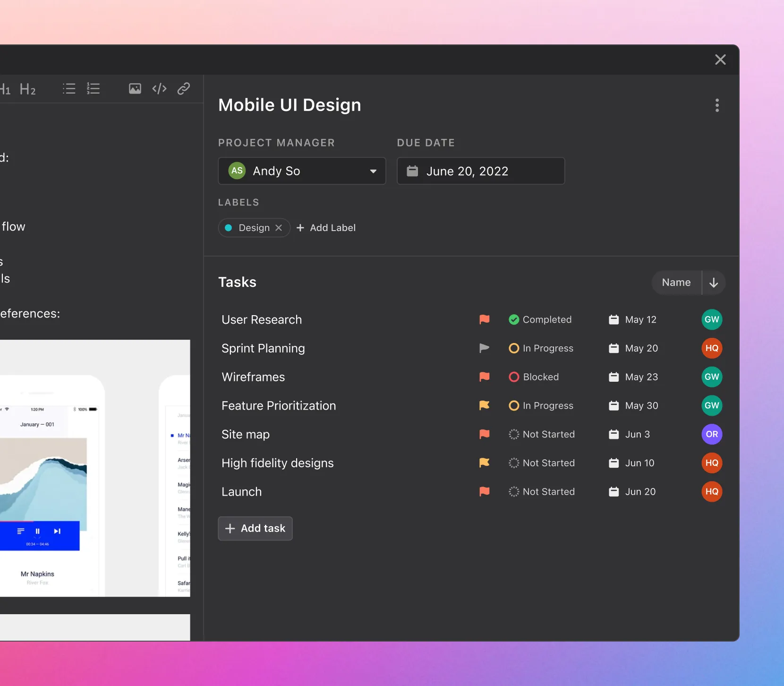Create a bulleted list
Viewport: 784px width, 686px height.
[68, 88]
